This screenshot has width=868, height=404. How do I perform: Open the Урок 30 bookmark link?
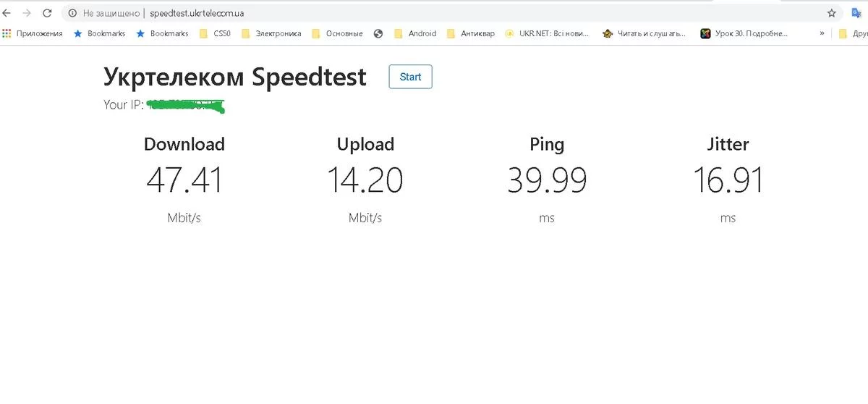(x=744, y=33)
